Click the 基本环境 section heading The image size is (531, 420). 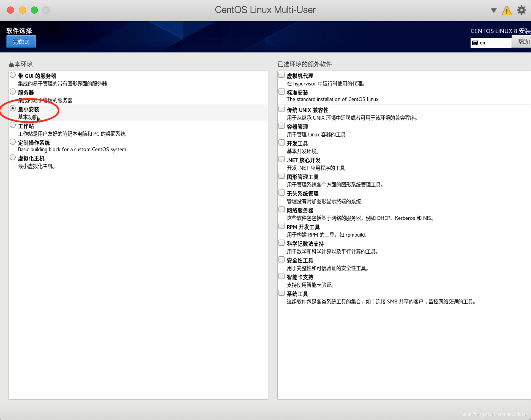20,64
